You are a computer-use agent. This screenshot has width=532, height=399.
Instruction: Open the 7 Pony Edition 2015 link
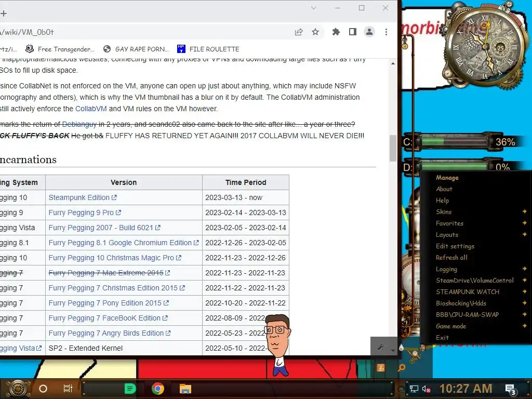pyautogui.click(x=108, y=303)
